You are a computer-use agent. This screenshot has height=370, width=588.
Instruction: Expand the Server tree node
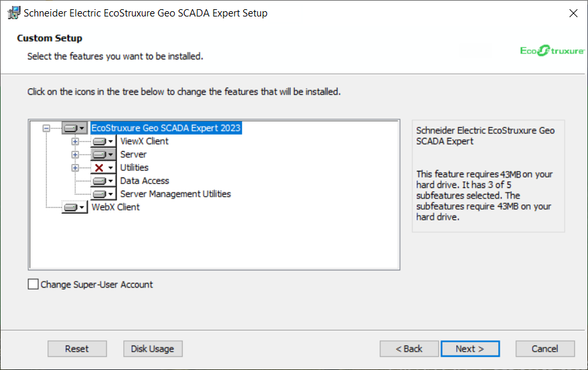[75, 154]
